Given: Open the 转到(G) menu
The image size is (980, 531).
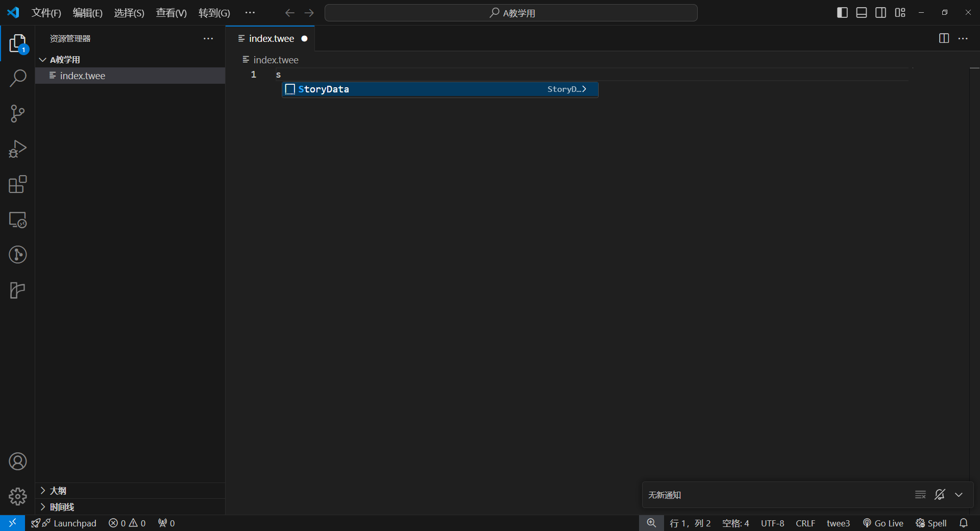Looking at the screenshot, I should point(214,13).
